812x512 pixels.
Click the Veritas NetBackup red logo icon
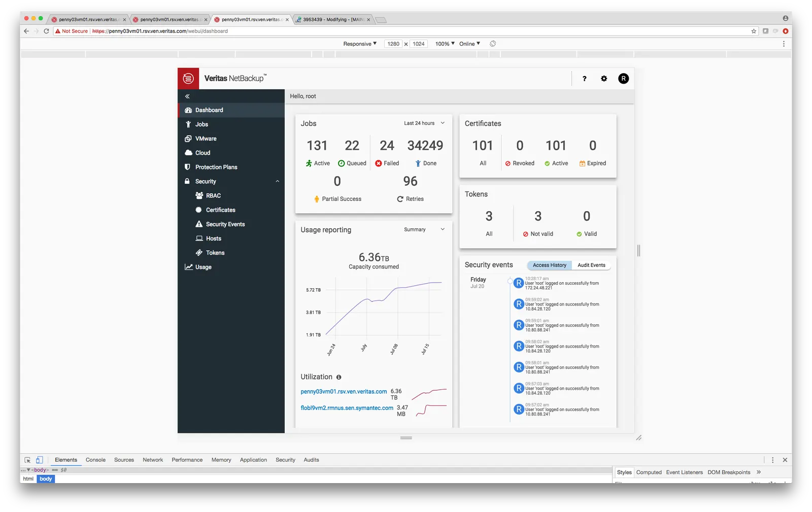188,79
